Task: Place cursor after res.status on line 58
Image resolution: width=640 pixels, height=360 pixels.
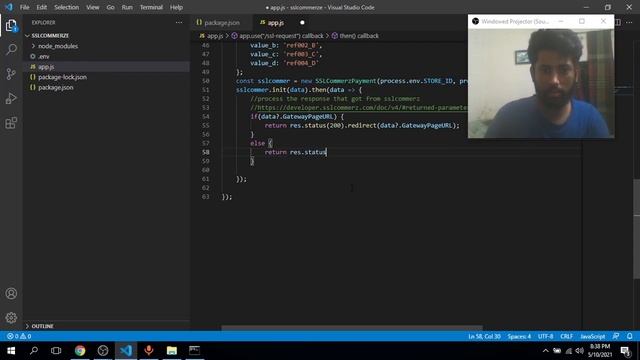Action: pos(327,152)
